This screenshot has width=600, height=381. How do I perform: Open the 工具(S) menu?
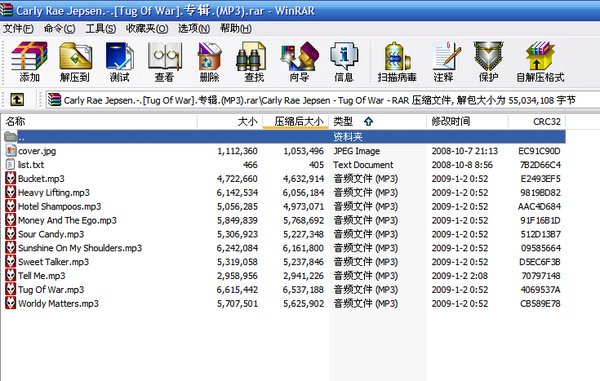pyautogui.click(x=100, y=28)
